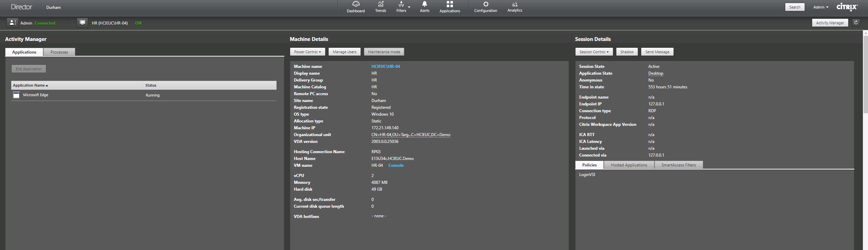868x250 pixels.
Task: Open the Power Control dropdown
Action: 307,52
